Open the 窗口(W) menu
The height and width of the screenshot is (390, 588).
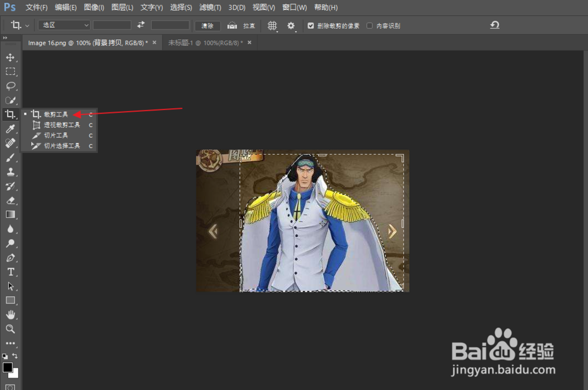pos(295,8)
